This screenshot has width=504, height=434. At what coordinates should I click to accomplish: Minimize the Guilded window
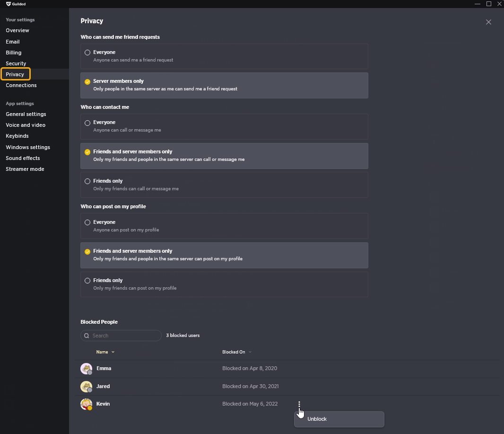point(478,4)
